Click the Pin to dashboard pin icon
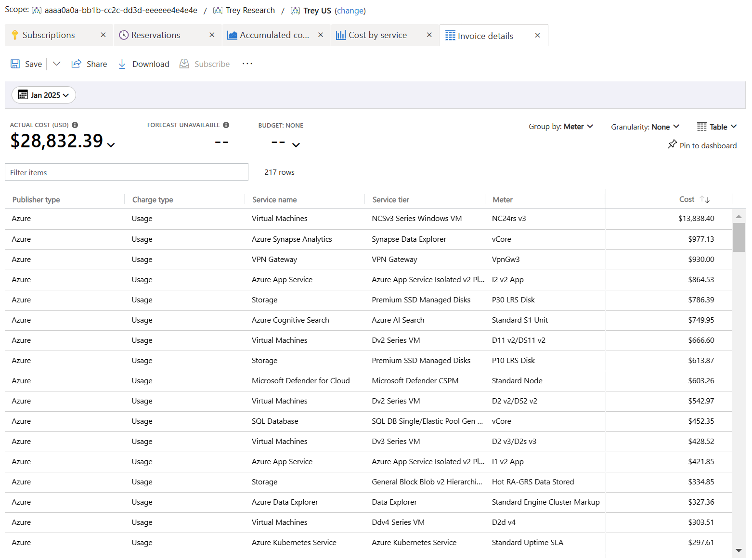Screen dimensions: 752x560 tap(672, 144)
